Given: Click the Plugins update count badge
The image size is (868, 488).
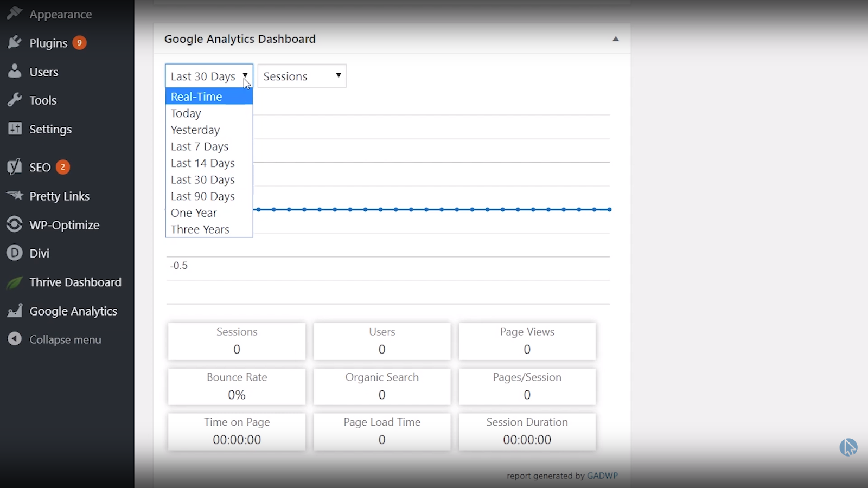Looking at the screenshot, I should [x=79, y=42].
